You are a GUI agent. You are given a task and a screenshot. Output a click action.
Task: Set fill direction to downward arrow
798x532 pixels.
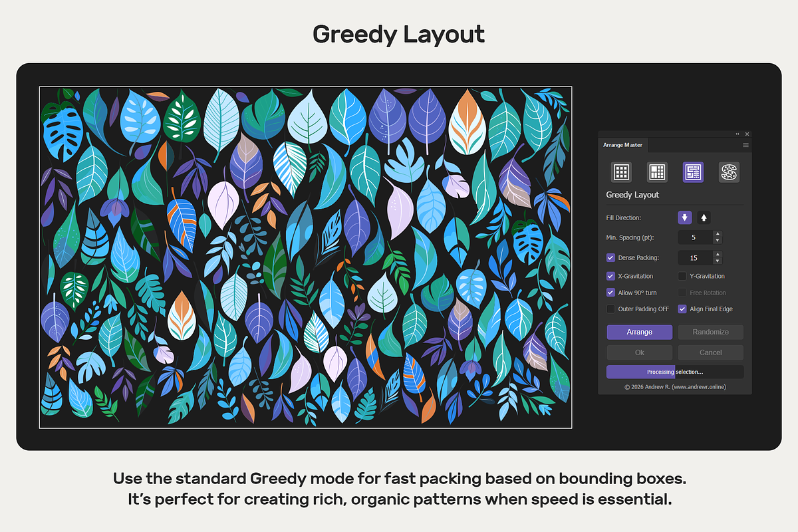tap(684, 217)
